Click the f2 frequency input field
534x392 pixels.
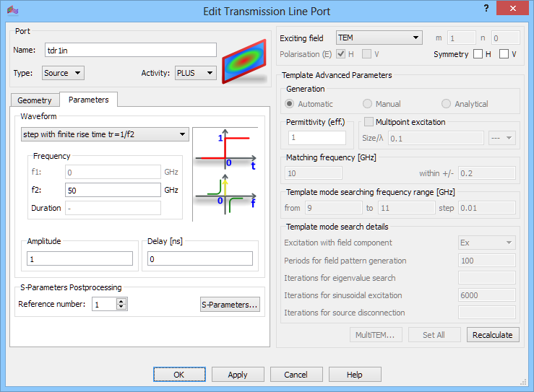click(x=112, y=190)
